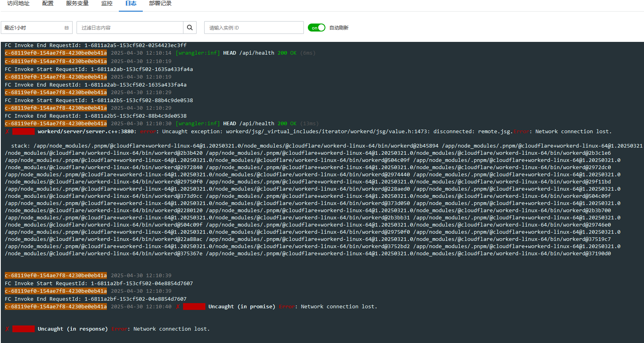Click the '200 OK (6ms)' health status
Image resolution: width=644 pixels, height=343 pixels.
(296, 53)
